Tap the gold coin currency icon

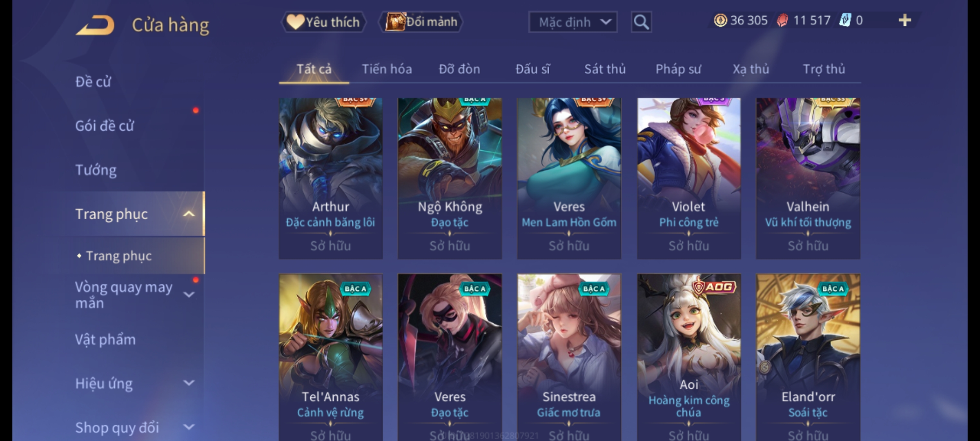click(x=720, y=20)
